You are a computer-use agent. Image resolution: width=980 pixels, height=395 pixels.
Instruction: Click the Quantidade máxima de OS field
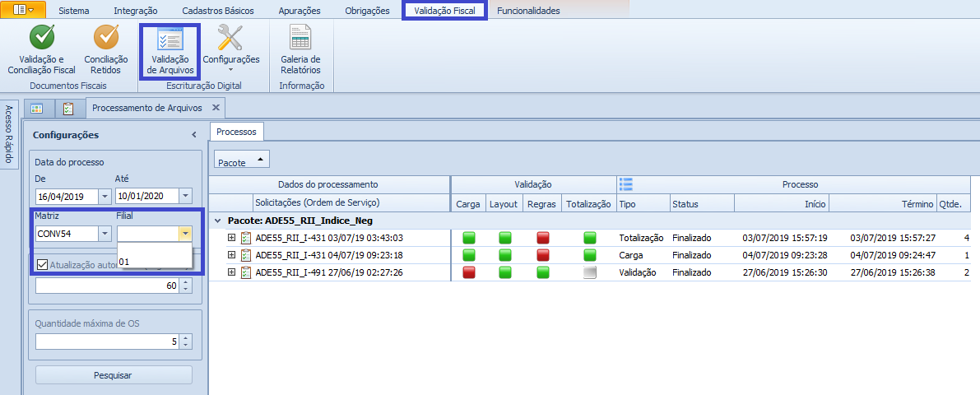click(x=108, y=342)
